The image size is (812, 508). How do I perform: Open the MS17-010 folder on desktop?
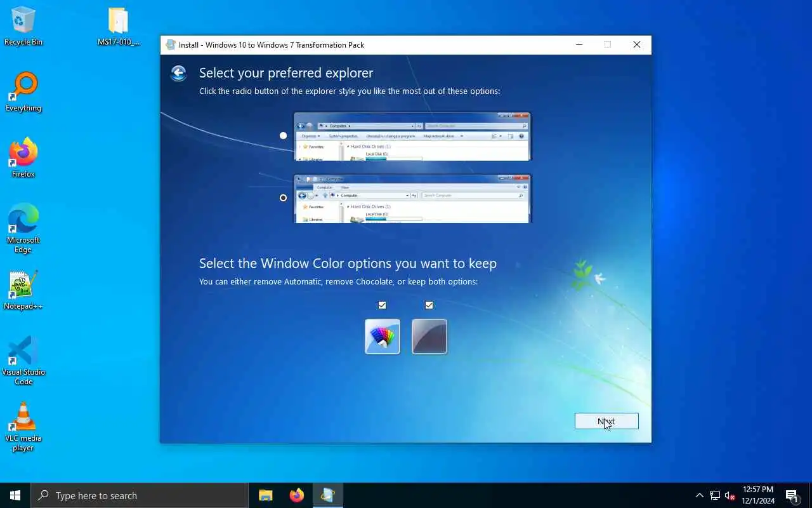pos(119,27)
